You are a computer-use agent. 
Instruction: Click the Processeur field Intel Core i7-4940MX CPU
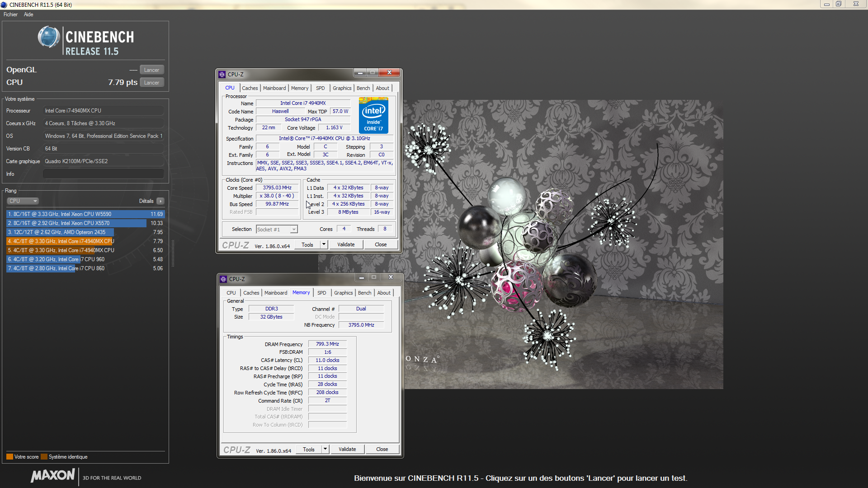[104, 111]
